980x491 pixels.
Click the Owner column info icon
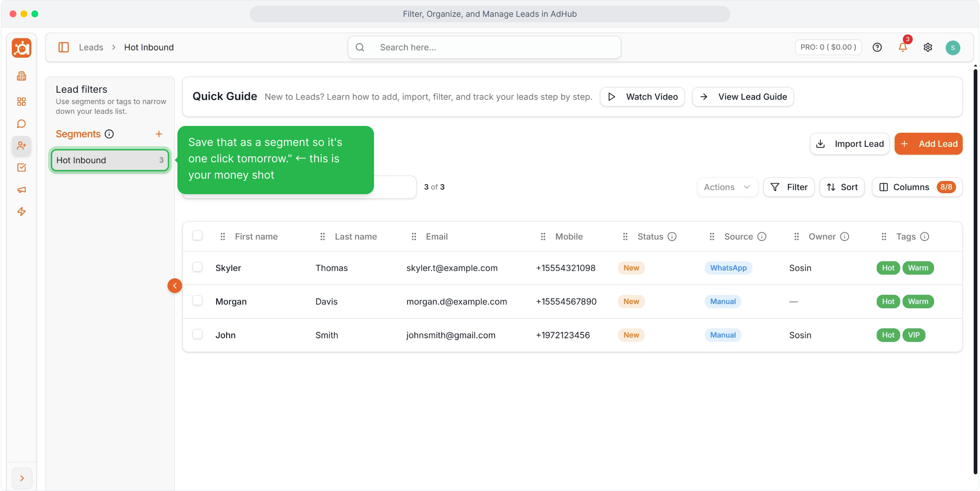844,236
